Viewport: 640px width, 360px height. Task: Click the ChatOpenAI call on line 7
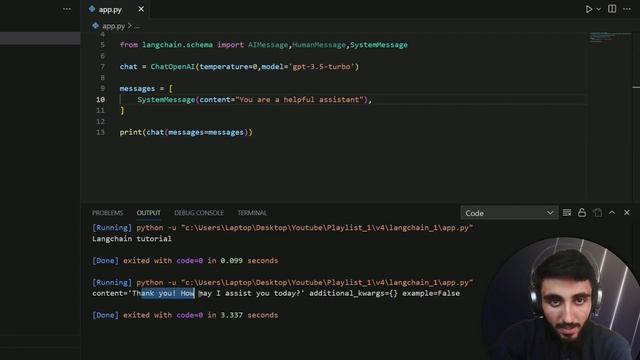pyautogui.click(x=172, y=67)
